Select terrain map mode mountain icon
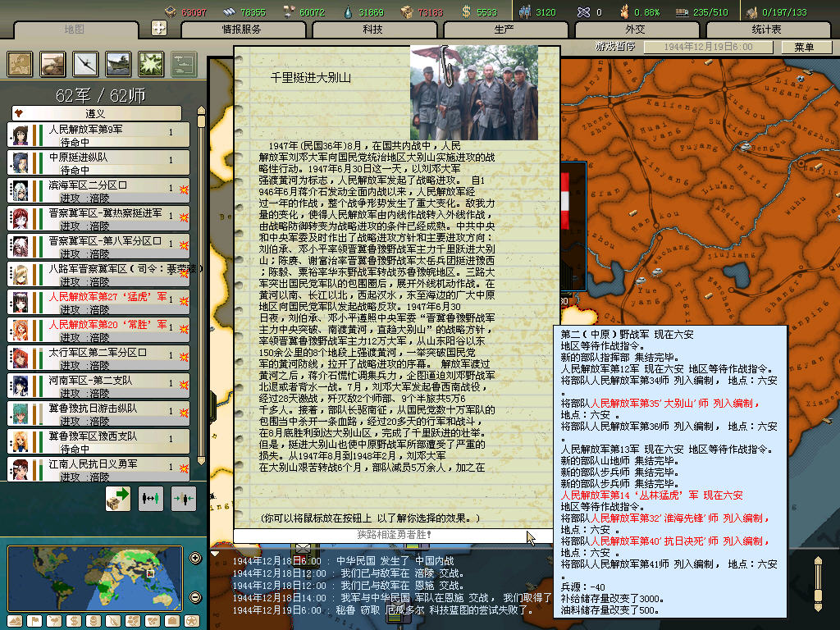840x630 pixels. point(15,621)
